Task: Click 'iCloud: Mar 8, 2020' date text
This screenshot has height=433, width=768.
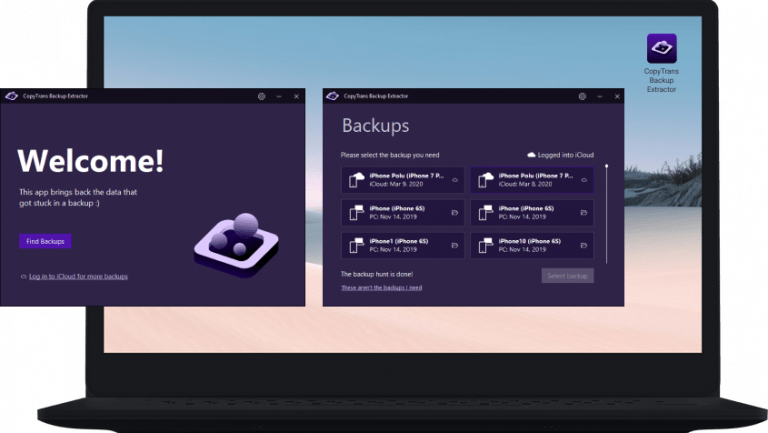Action: [525, 184]
